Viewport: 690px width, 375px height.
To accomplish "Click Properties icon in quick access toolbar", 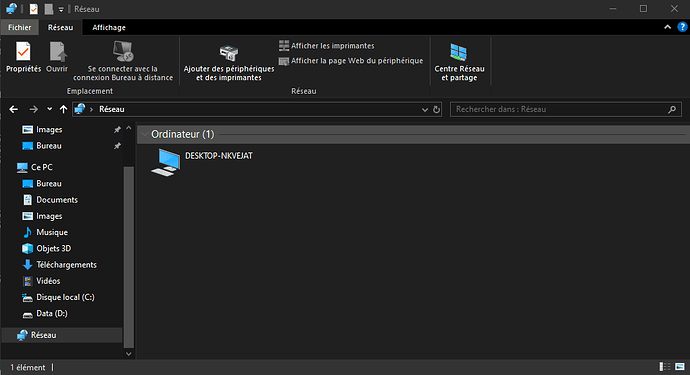I will (x=33, y=9).
